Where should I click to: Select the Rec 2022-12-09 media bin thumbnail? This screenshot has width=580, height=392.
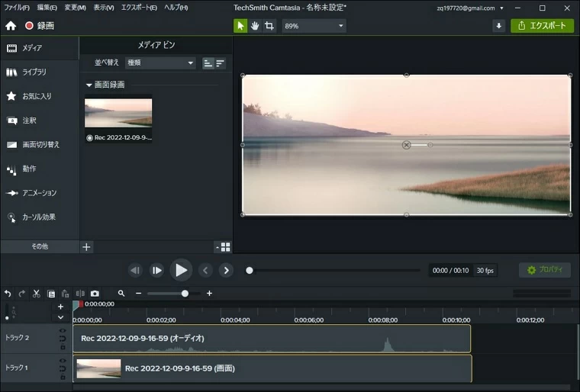[118, 118]
